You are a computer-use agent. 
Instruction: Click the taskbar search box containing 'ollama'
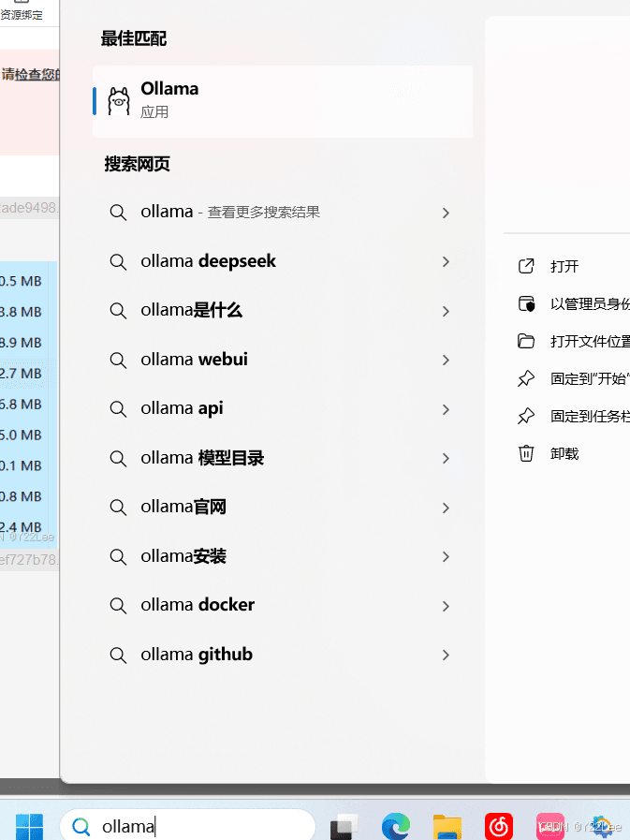click(187, 826)
